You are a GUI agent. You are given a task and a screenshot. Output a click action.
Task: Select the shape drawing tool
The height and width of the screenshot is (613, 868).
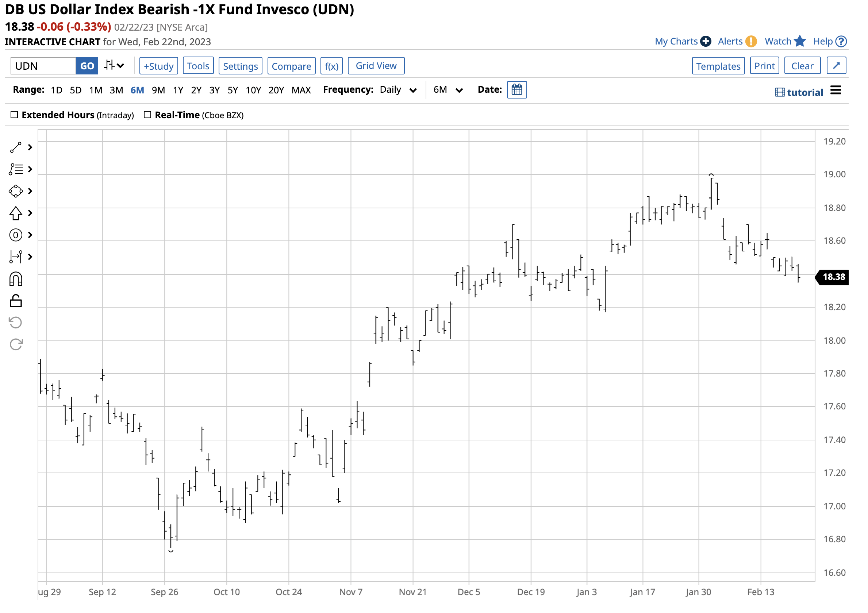tap(15, 191)
